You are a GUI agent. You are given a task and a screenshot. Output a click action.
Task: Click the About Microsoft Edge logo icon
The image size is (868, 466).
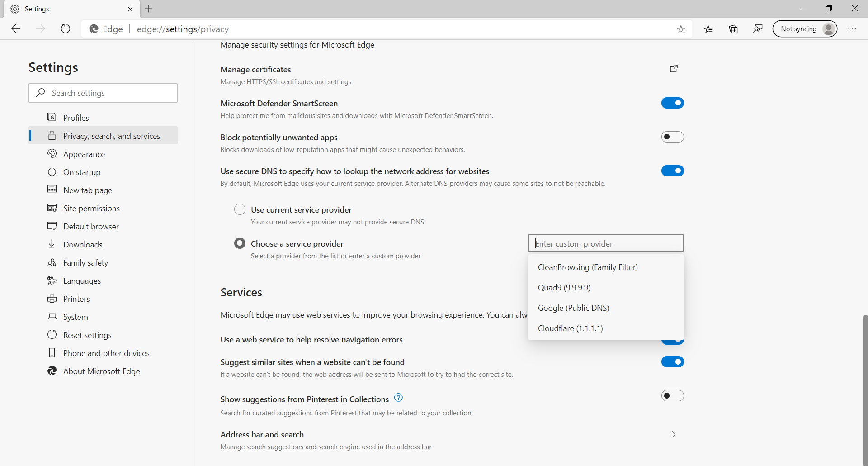coord(52,371)
